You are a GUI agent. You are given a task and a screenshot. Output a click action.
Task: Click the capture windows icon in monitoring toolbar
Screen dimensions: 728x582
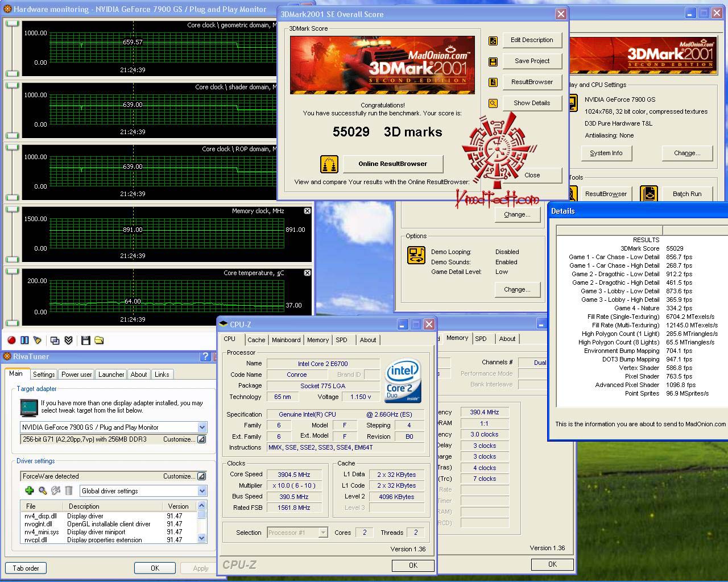coord(55,340)
